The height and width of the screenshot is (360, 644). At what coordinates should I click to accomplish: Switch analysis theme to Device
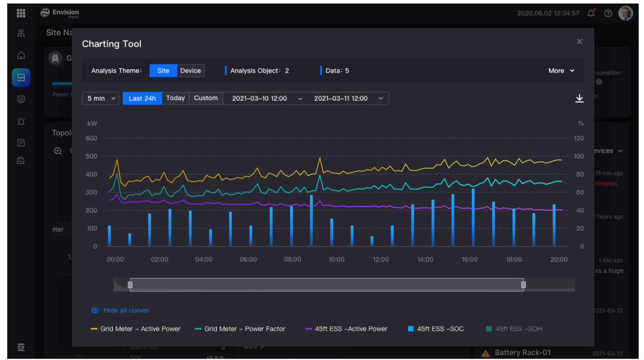190,71
